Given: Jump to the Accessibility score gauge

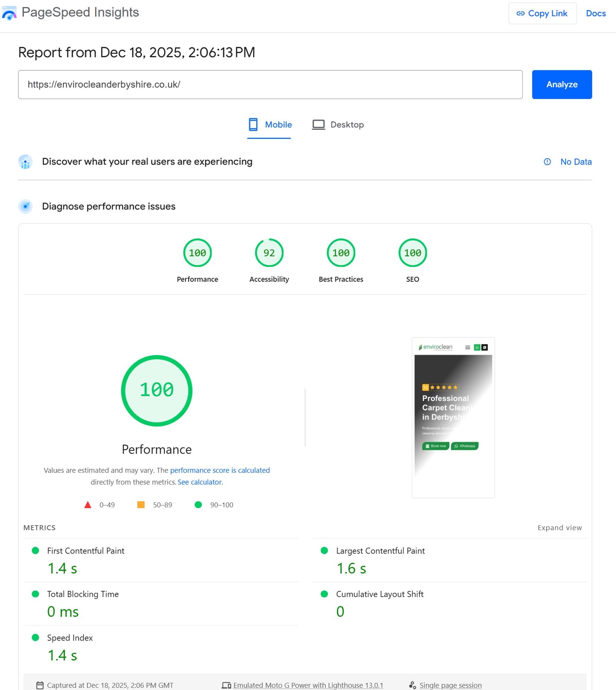Looking at the screenshot, I should (269, 253).
